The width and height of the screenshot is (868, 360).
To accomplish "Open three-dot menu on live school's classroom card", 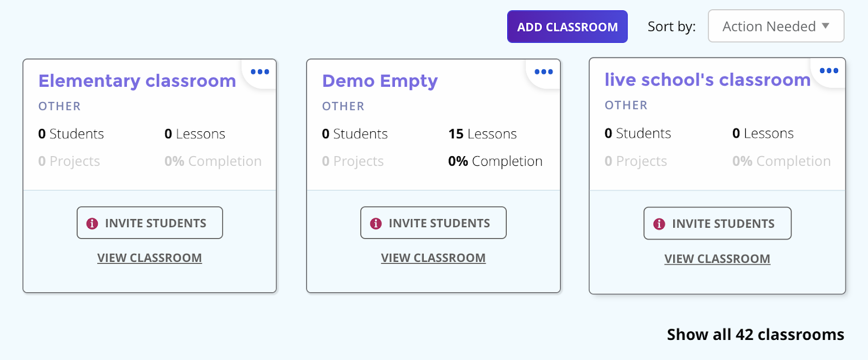I will (829, 70).
